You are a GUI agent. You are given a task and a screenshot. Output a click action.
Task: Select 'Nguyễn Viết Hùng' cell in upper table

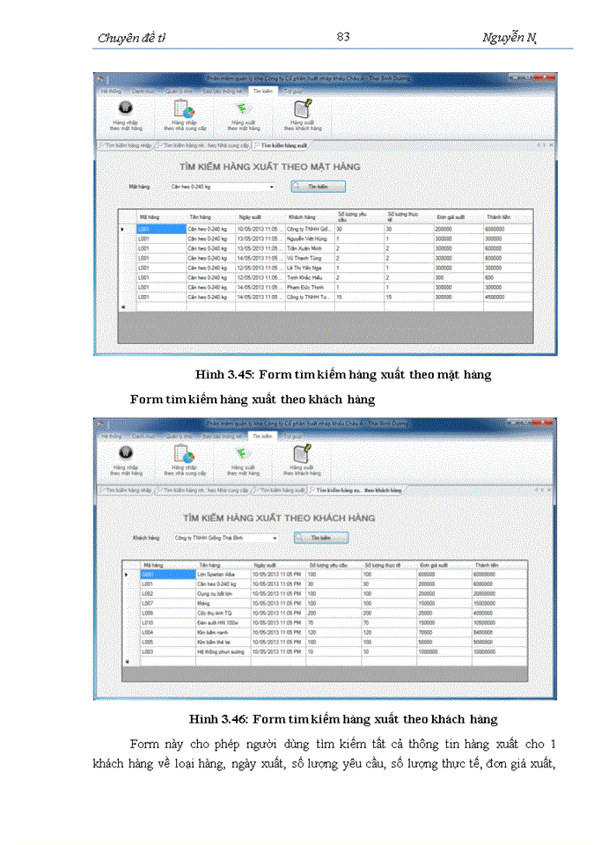[x=310, y=239]
